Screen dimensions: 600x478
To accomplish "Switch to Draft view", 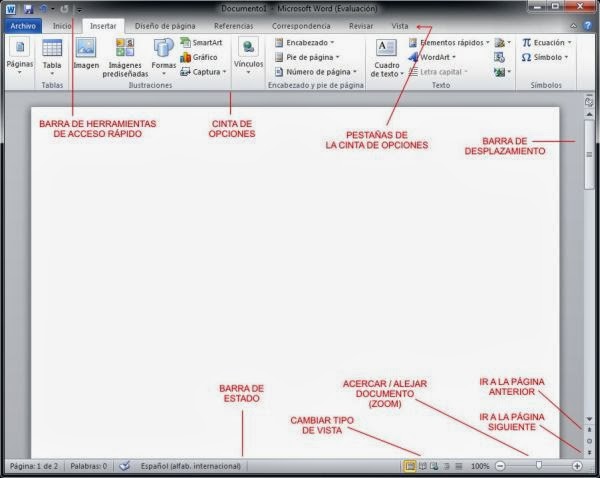I will pos(459,466).
